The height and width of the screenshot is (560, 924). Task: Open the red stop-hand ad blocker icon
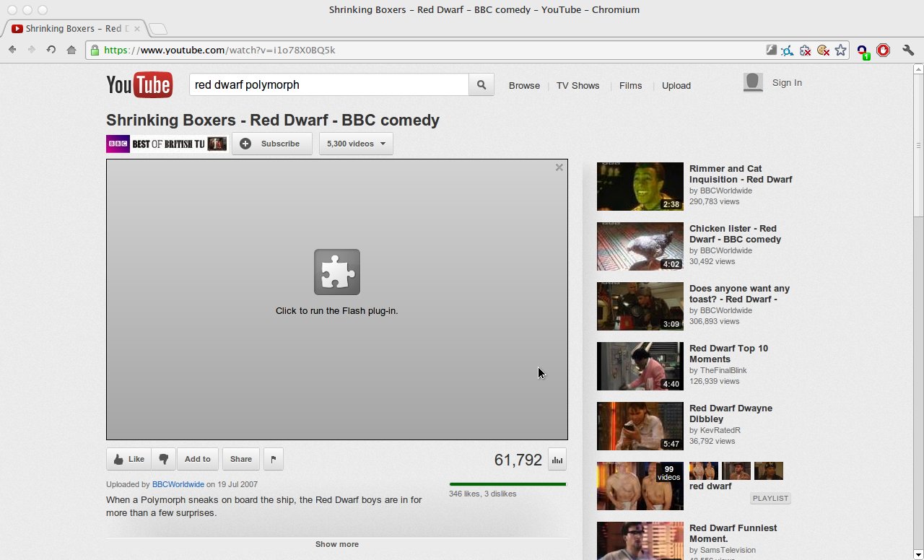(x=884, y=50)
